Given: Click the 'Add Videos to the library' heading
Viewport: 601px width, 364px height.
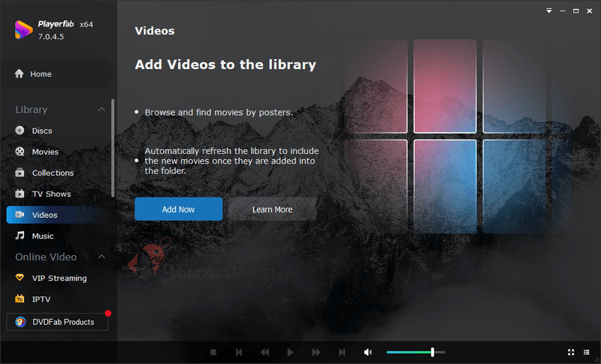Looking at the screenshot, I should tap(225, 65).
